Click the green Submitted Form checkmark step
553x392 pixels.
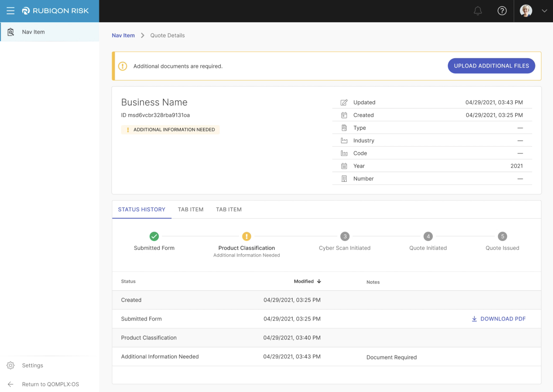pyautogui.click(x=154, y=236)
